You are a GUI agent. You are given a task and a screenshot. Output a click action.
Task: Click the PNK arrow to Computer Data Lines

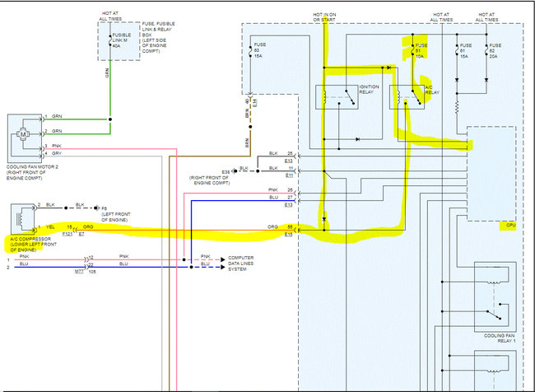(x=223, y=260)
